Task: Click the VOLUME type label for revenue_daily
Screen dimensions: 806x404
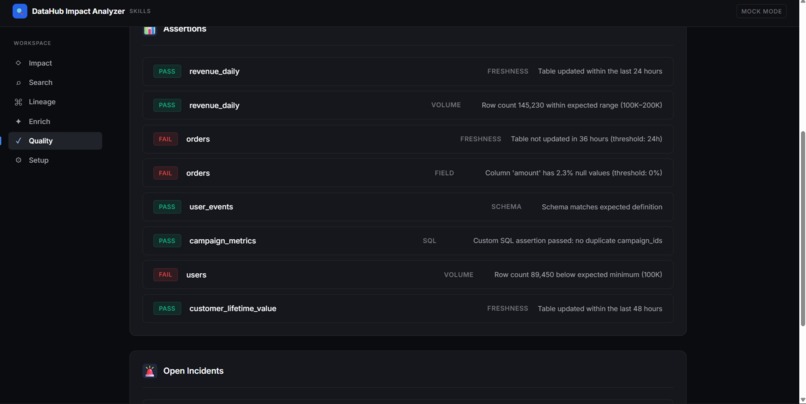Action: point(446,105)
